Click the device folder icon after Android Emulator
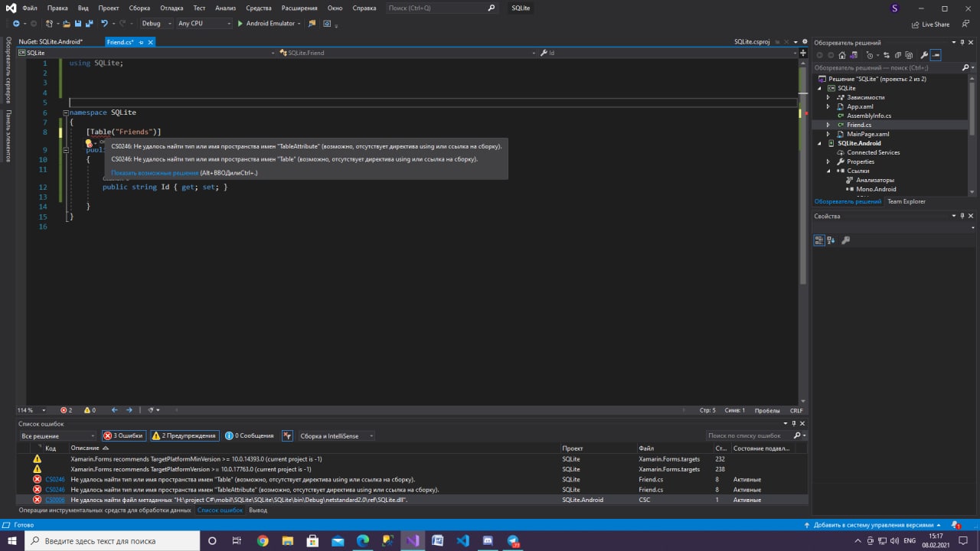This screenshot has height=551, width=980. (x=312, y=24)
